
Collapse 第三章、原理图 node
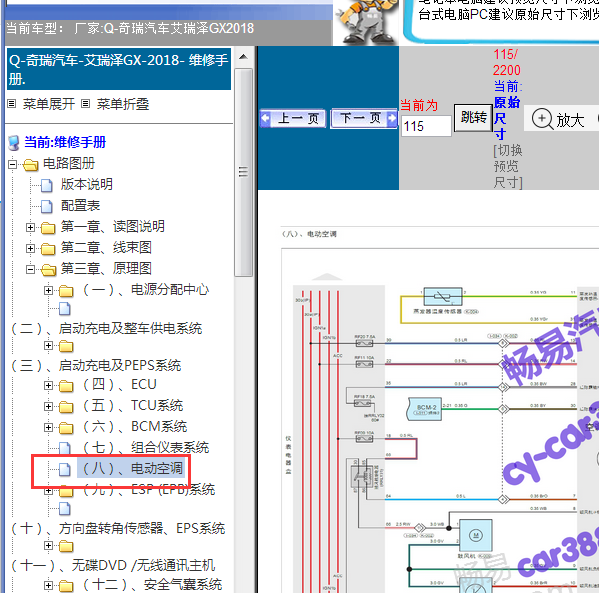coord(31,269)
